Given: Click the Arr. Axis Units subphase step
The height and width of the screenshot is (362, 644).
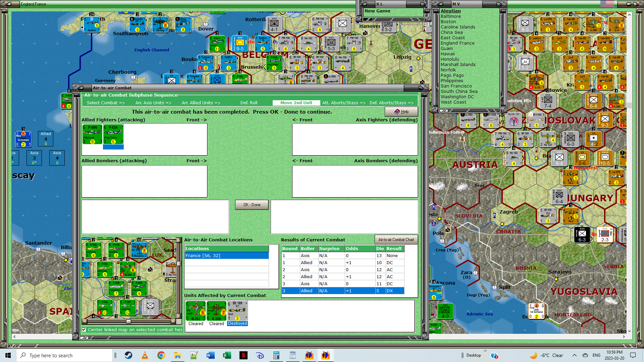Looking at the screenshot, I should pyautogui.click(x=153, y=103).
